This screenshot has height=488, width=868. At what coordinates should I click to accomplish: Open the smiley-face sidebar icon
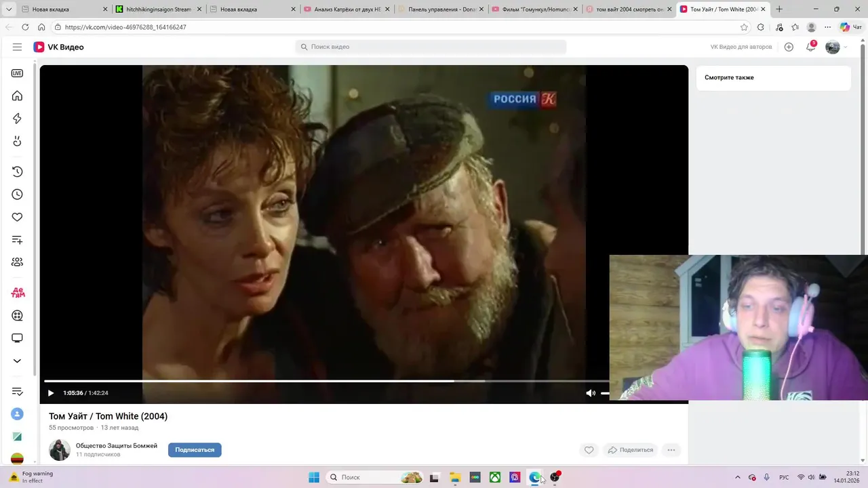[x=17, y=141]
